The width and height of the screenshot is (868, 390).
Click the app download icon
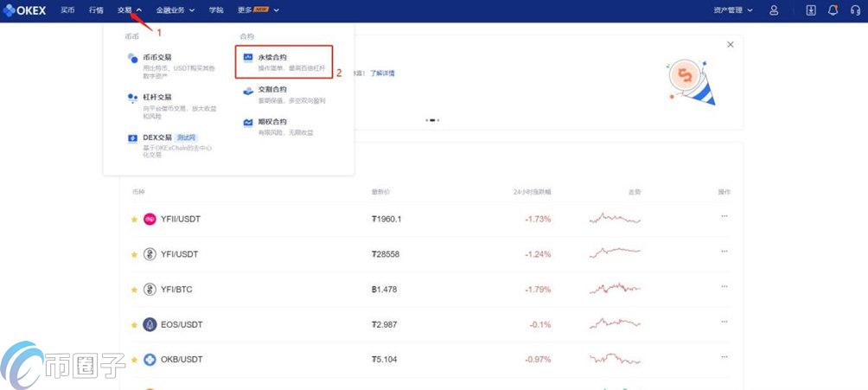coord(811,10)
